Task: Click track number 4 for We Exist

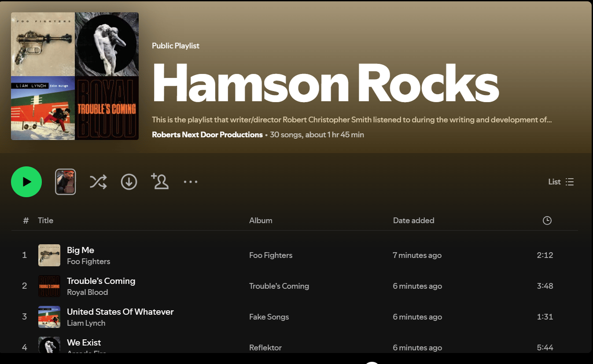Action: [x=25, y=348]
